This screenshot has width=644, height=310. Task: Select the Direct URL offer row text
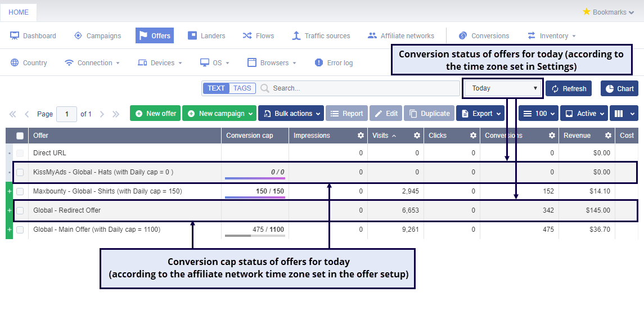pyautogui.click(x=49, y=152)
